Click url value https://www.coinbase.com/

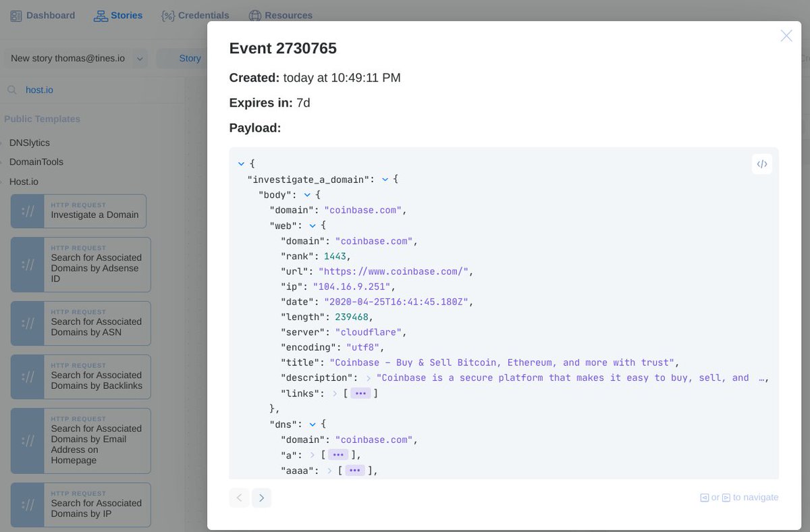(394, 271)
